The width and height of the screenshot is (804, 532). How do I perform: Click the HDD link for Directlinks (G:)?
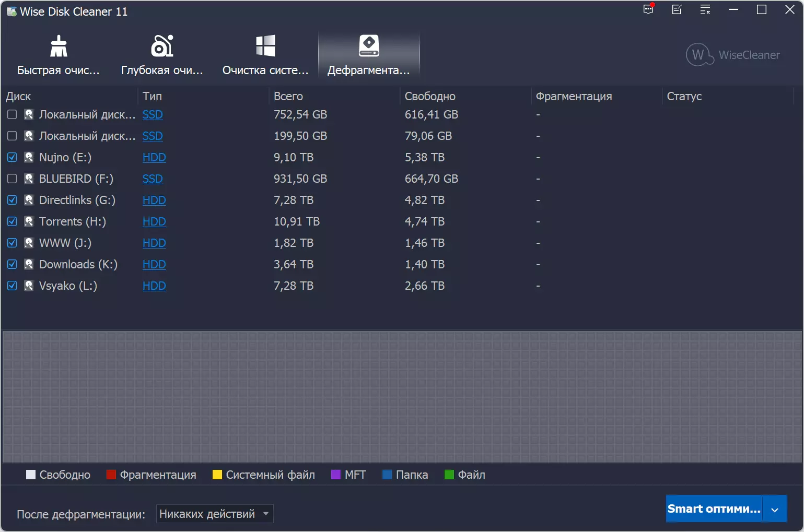click(x=154, y=200)
